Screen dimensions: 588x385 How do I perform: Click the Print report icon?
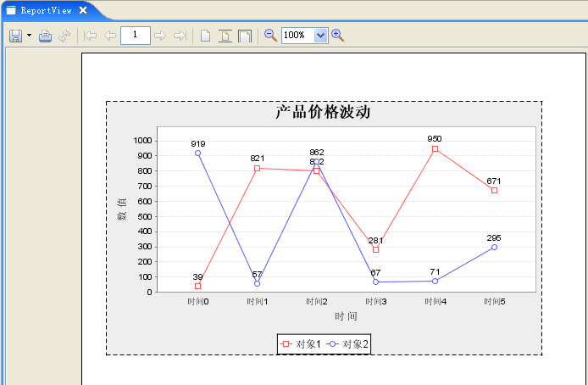click(x=46, y=36)
